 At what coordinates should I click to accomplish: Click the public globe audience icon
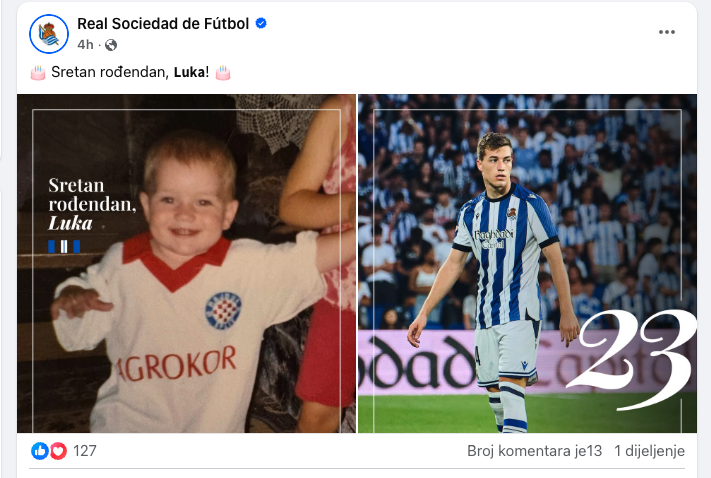111,45
